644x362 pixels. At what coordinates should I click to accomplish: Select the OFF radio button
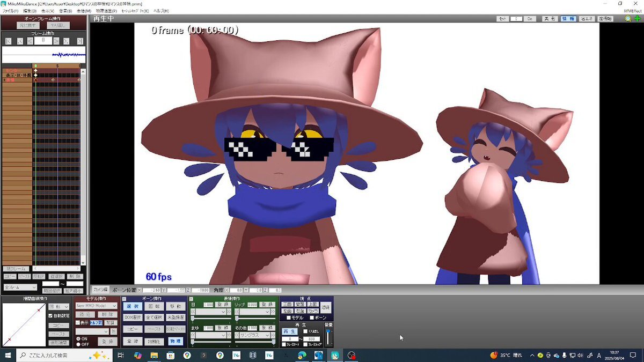tap(78, 344)
